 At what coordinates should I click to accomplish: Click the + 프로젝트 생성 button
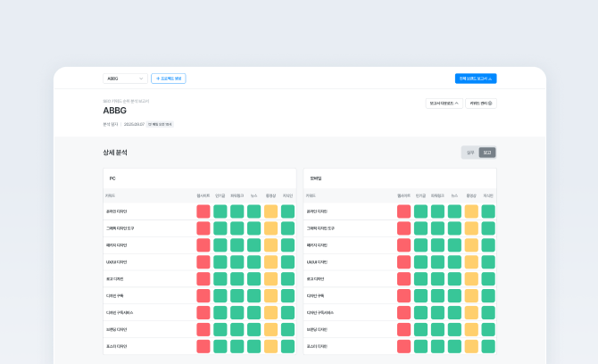coord(168,79)
